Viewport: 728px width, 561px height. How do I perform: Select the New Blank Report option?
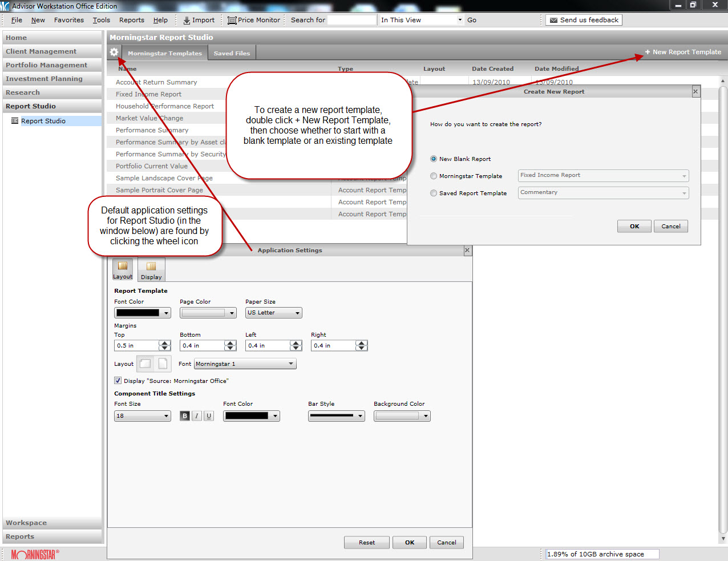[x=434, y=159]
